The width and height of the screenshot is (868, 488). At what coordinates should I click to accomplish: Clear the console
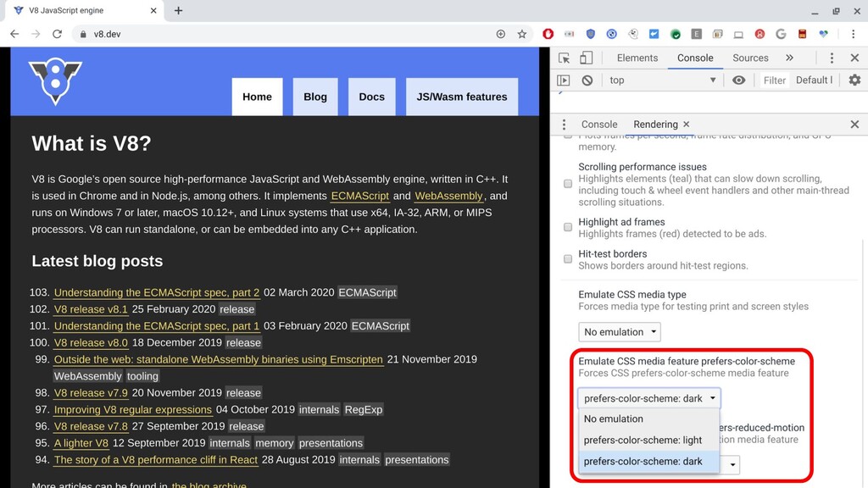click(x=587, y=80)
